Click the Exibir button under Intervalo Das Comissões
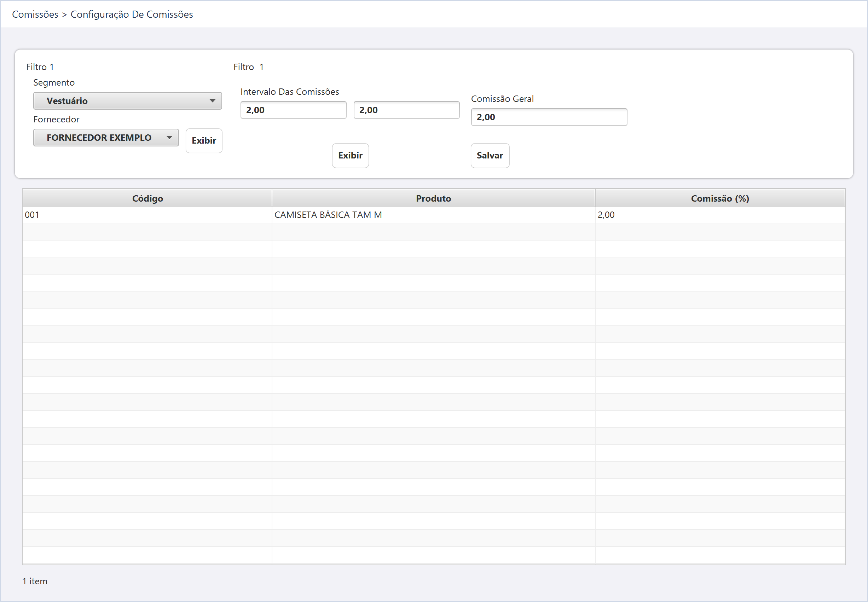This screenshot has width=868, height=602. [x=351, y=155]
